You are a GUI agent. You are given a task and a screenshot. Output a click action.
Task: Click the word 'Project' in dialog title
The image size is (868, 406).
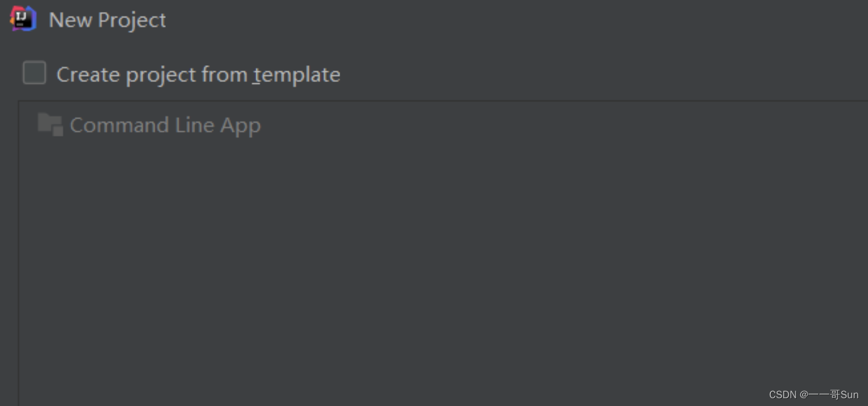point(132,20)
